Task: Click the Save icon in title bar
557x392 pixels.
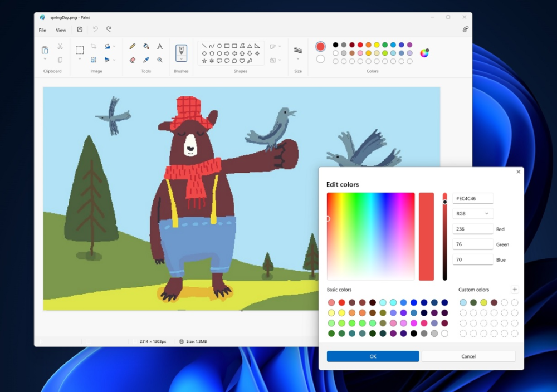Action: pyautogui.click(x=80, y=30)
